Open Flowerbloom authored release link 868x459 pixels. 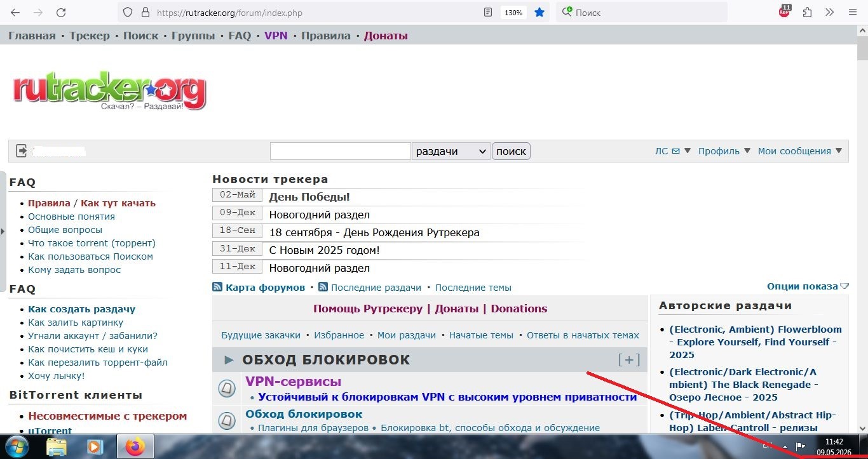coord(756,342)
